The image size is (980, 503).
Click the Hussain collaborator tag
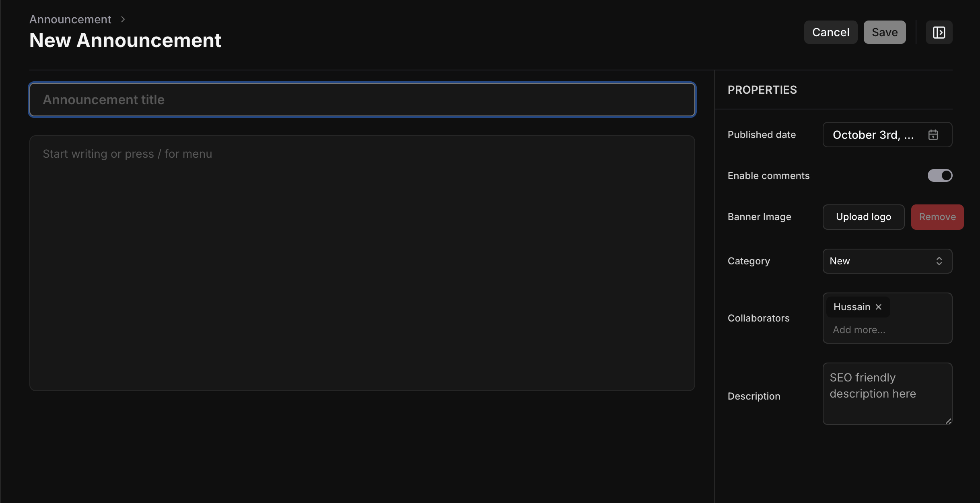[852, 307]
